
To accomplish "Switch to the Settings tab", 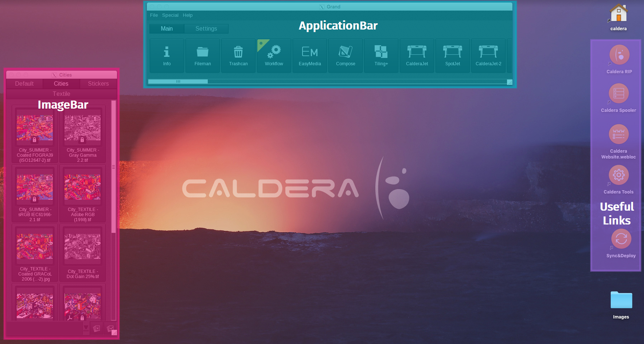I will pos(206,28).
